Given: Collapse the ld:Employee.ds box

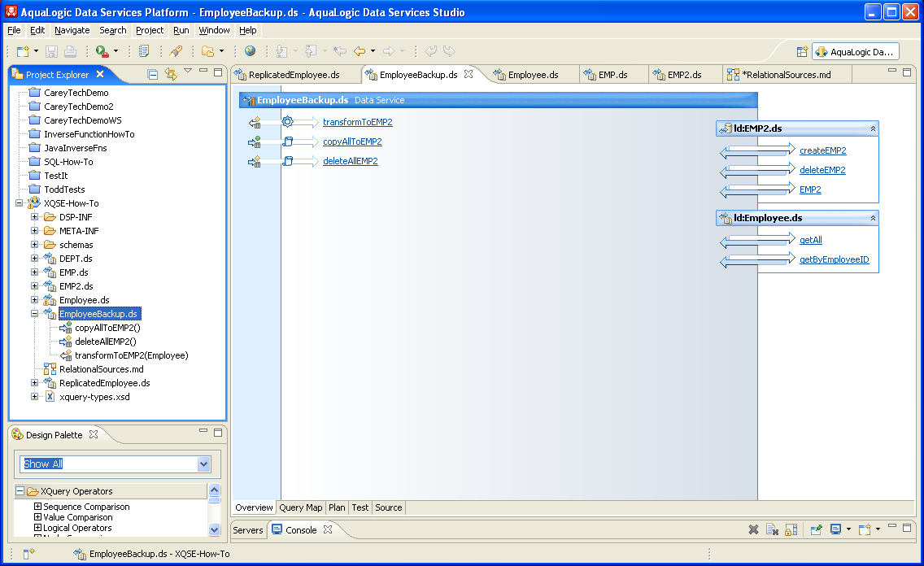Looking at the screenshot, I should 873,218.
